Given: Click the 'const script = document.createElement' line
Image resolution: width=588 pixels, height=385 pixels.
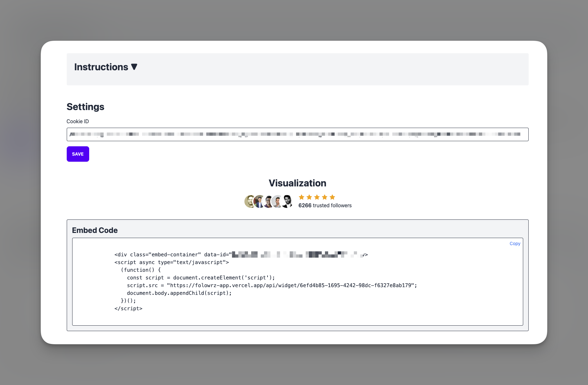Looking at the screenshot, I should (x=201, y=278).
